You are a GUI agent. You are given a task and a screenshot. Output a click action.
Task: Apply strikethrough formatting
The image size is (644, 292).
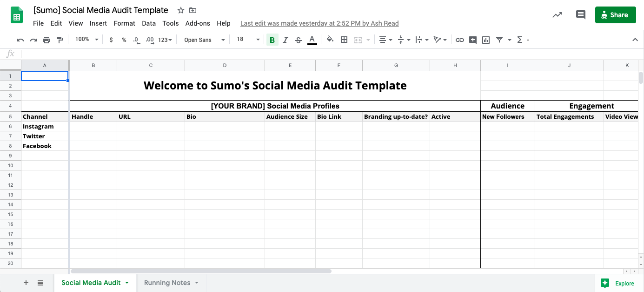point(299,40)
